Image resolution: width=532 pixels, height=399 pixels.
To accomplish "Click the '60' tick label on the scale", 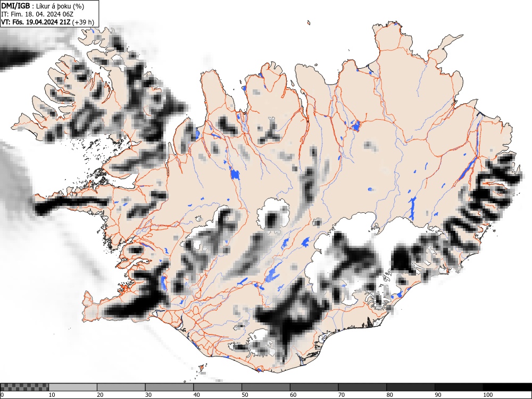I will coord(293,395).
